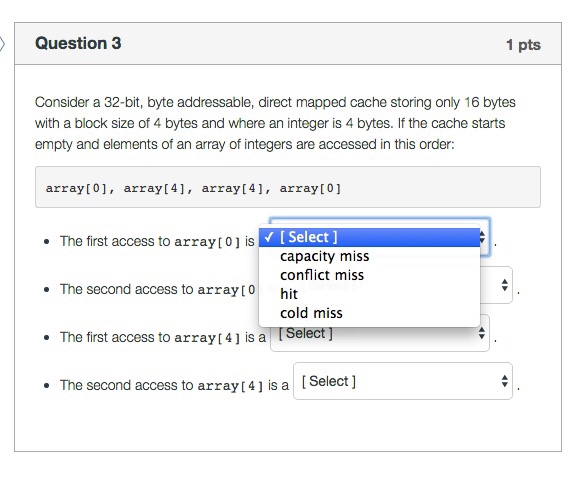
Task: Click stepper arrows on first array[0] dropdown
Action: pos(482,237)
